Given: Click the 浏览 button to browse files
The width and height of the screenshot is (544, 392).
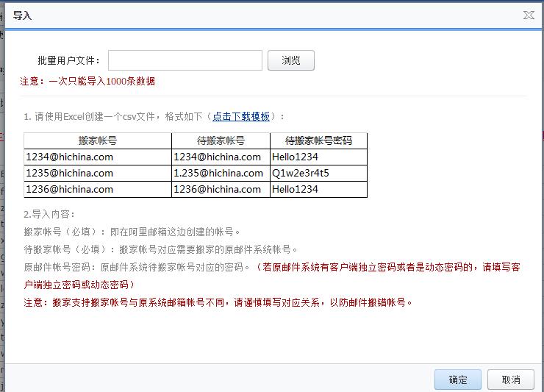Looking at the screenshot, I should pyautogui.click(x=290, y=60).
